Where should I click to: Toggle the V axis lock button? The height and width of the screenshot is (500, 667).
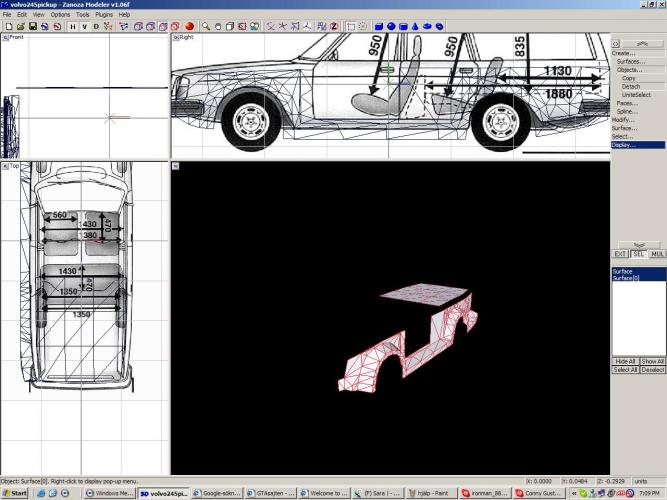click(x=83, y=26)
